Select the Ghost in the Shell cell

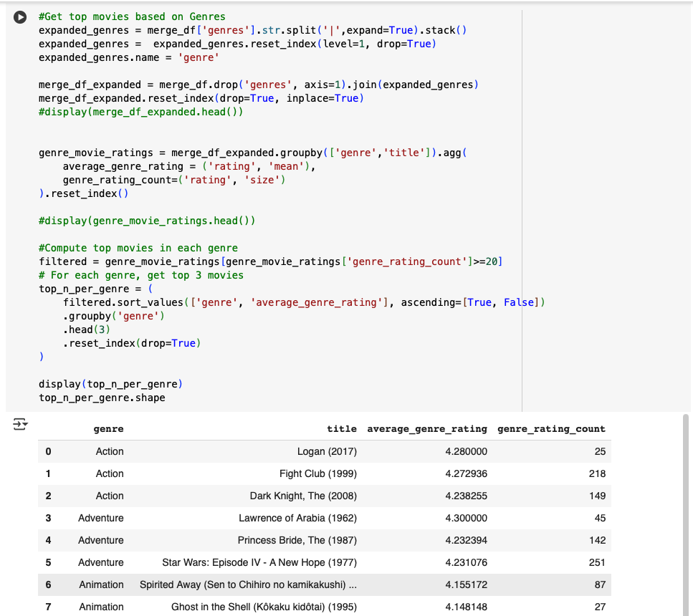tap(264, 607)
